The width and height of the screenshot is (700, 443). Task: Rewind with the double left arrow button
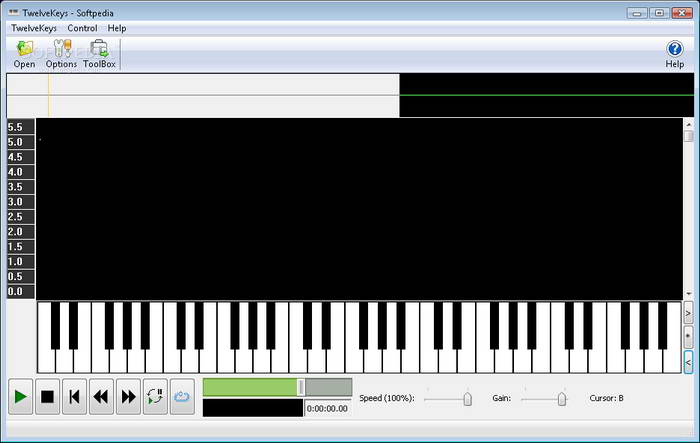[x=101, y=397]
